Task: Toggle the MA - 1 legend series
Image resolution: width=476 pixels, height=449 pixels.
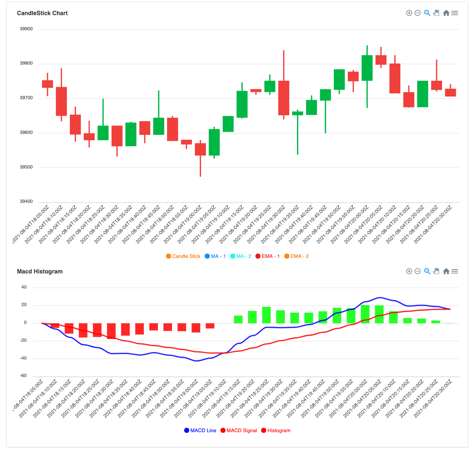Action: (x=215, y=256)
